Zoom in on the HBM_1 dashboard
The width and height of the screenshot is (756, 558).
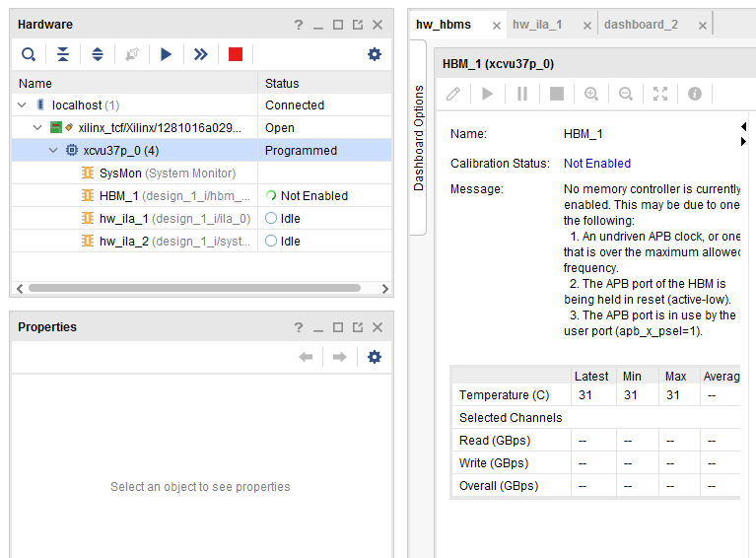pyautogui.click(x=591, y=94)
